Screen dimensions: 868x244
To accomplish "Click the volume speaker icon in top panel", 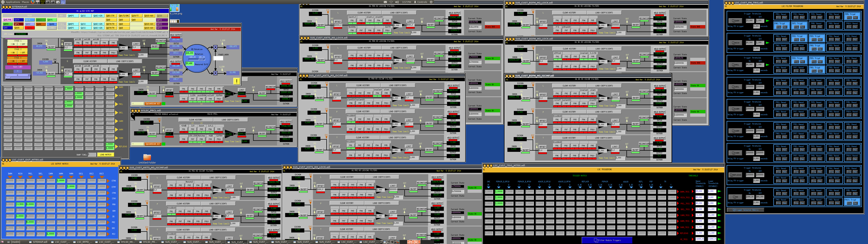I will pyautogui.click(x=397, y=2).
